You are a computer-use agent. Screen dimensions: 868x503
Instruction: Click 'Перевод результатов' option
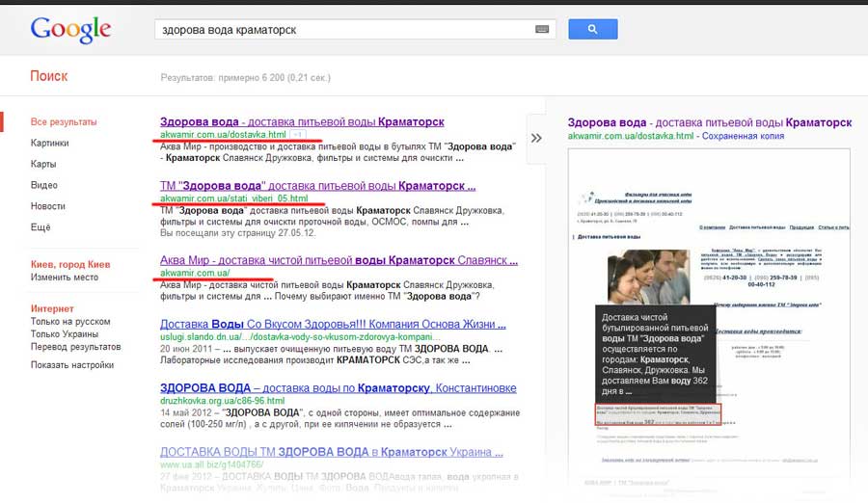(76, 347)
